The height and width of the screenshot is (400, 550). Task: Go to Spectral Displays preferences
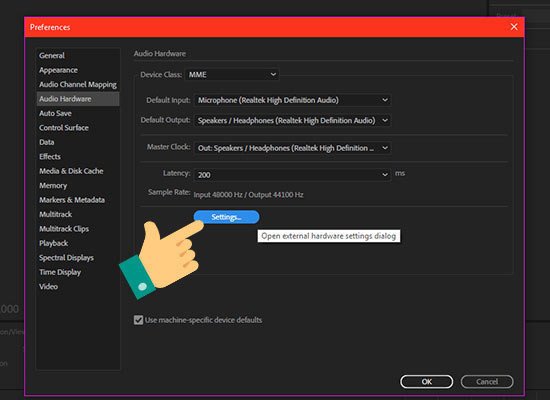pos(66,258)
